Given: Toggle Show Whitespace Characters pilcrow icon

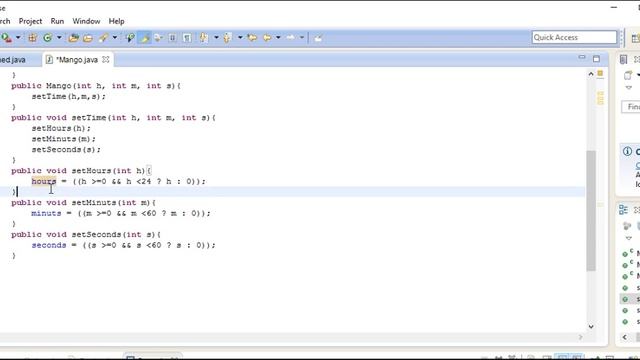Looking at the screenshot, I should (x=187, y=38).
